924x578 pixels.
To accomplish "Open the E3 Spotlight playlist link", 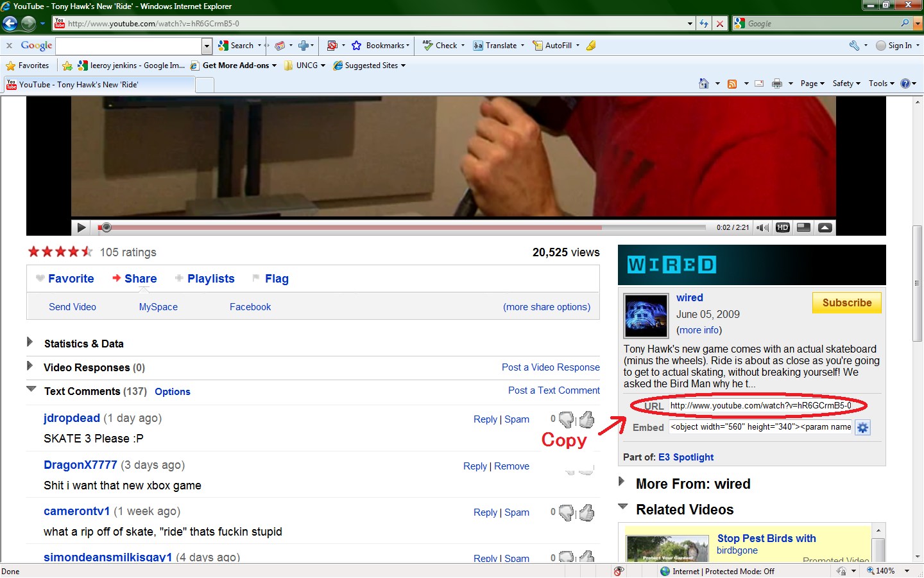I will pos(686,457).
